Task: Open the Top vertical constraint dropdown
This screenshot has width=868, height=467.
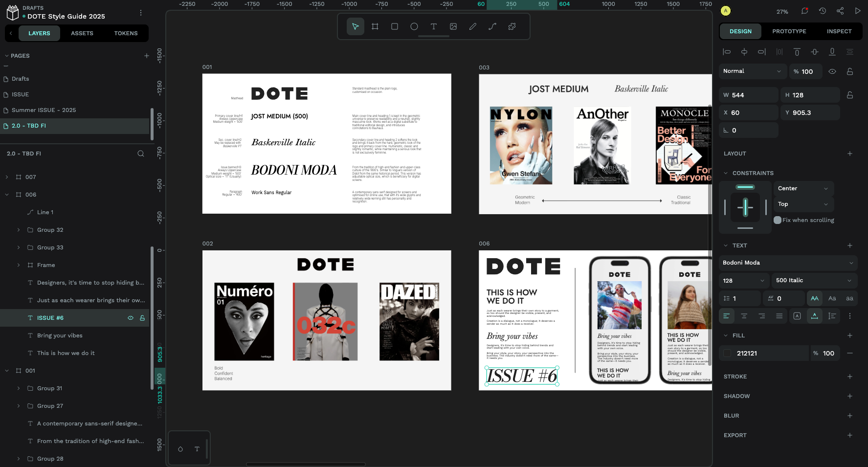Action: click(x=803, y=204)
